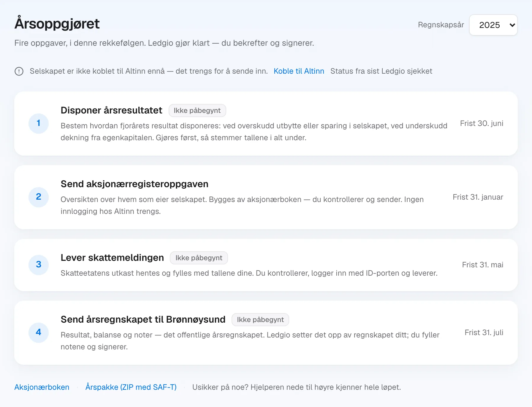Click the Frist 31. juli deadline

484,332
